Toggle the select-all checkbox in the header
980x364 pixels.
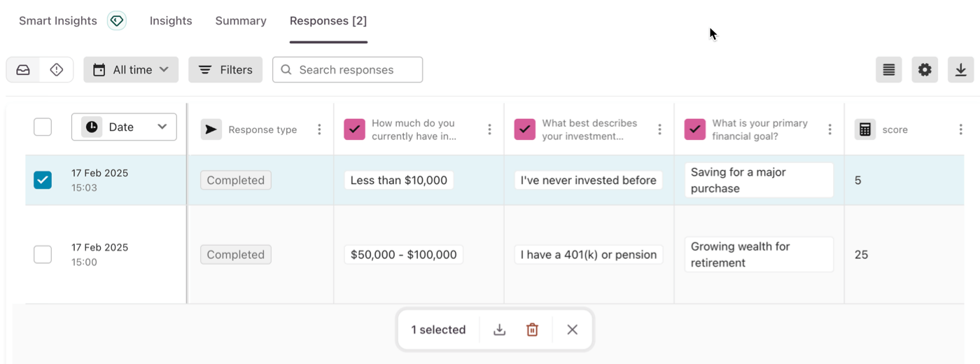[x=43, y=127]
